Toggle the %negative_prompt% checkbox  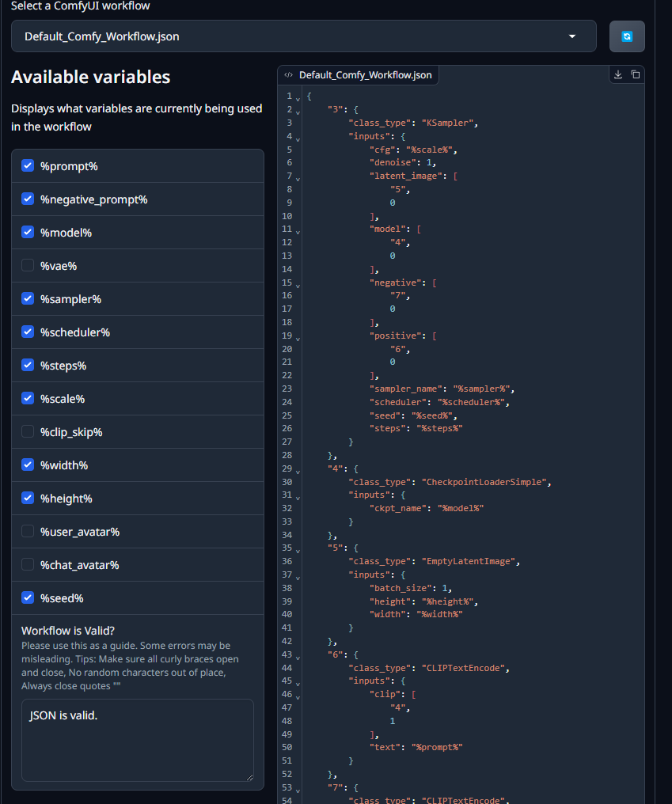coord(28,199)
